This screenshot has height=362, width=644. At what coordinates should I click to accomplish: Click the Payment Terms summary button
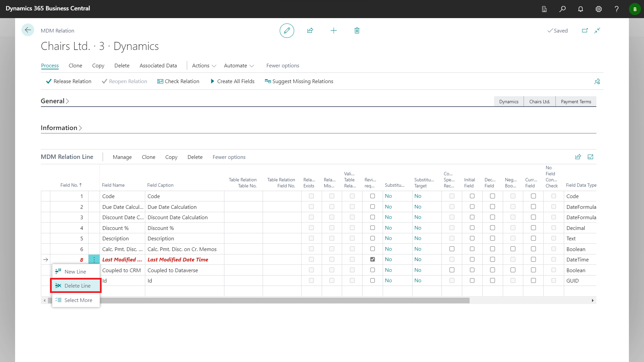576,102
